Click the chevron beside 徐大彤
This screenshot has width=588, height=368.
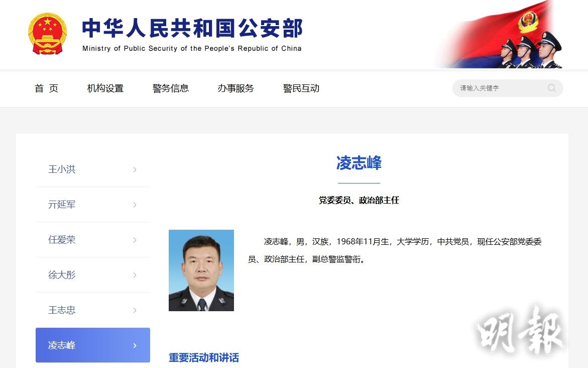click(135, 275)
